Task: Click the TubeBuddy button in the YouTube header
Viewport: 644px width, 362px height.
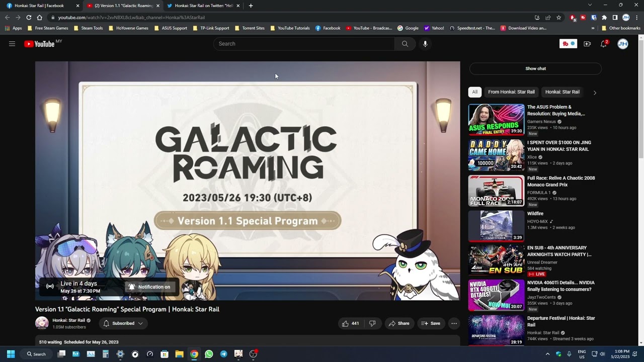Action: 568,44
